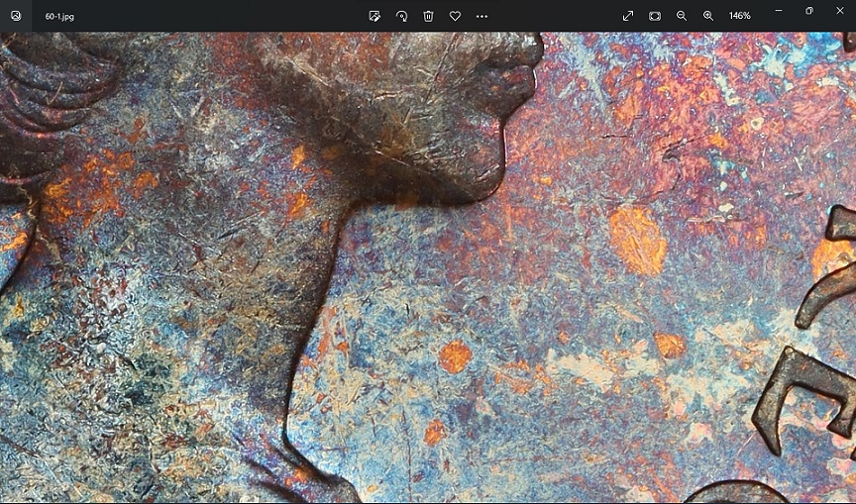Viewport: 856px width, 504px height.
Task: Add photo to favorites with heart
Action: tap(455, 16)
